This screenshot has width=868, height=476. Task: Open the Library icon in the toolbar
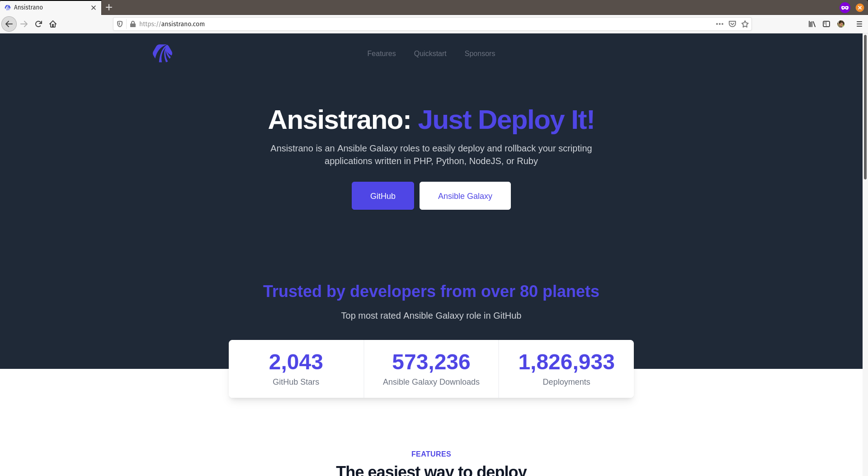pos(812,24)
